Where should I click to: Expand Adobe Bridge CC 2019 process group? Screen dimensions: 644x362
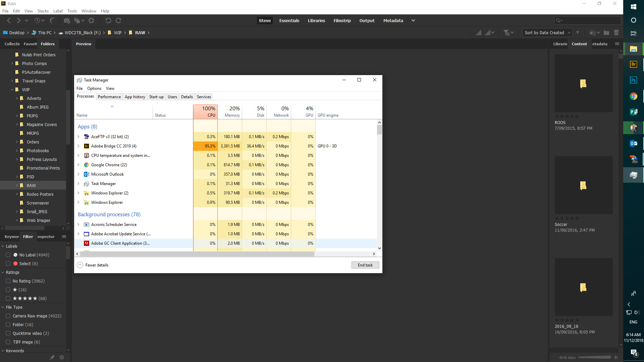pyautogui.click(x=78, y=146)
